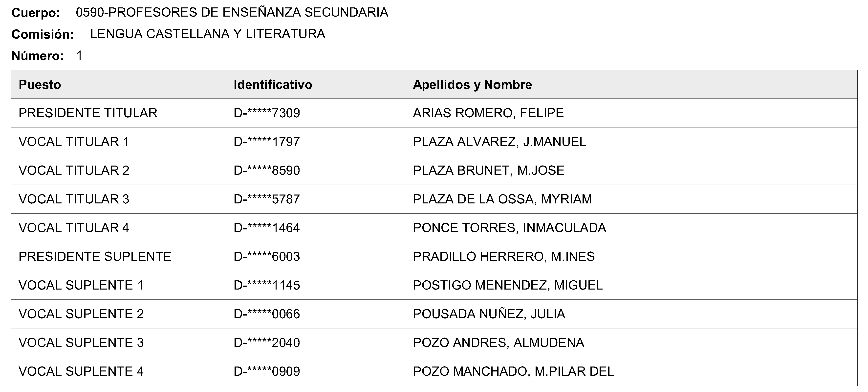Click the Apellidos y Nombre header
The height and width of the screenshot is (392, 868).
click(472, 84)
